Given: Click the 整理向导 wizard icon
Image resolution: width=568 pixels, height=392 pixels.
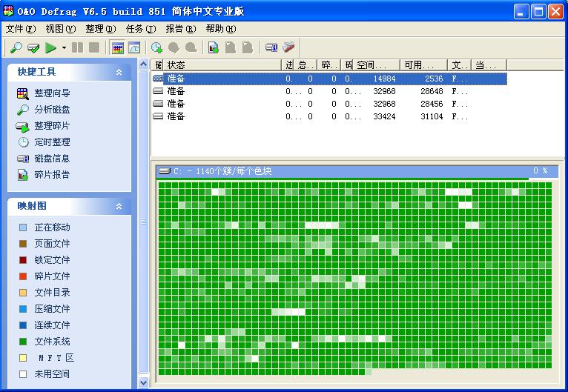Looking at the screenshot, I should 23,93.
